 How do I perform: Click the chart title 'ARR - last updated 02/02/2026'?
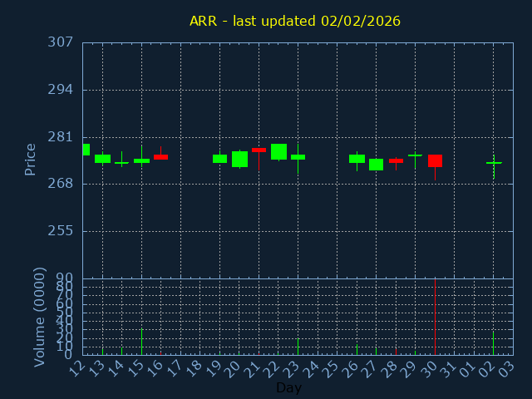294,21
